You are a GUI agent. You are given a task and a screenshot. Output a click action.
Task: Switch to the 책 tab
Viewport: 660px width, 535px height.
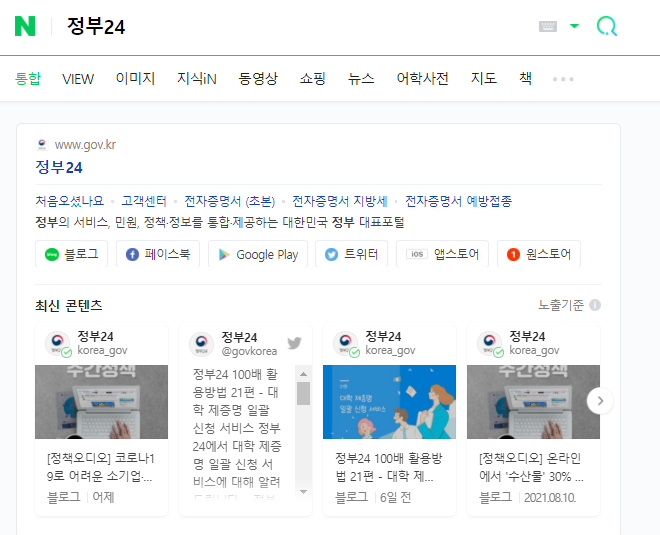click(525, 79)
